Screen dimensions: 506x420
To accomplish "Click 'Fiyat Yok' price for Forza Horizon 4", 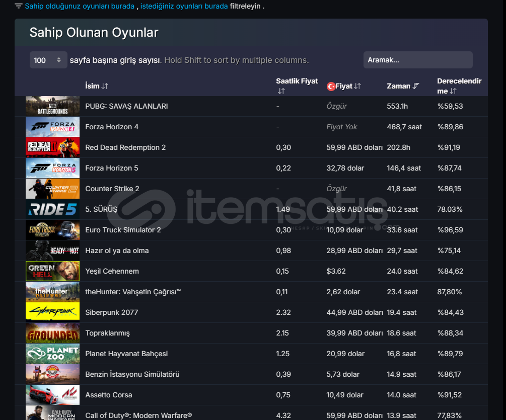I will click(x=342, y=127).
